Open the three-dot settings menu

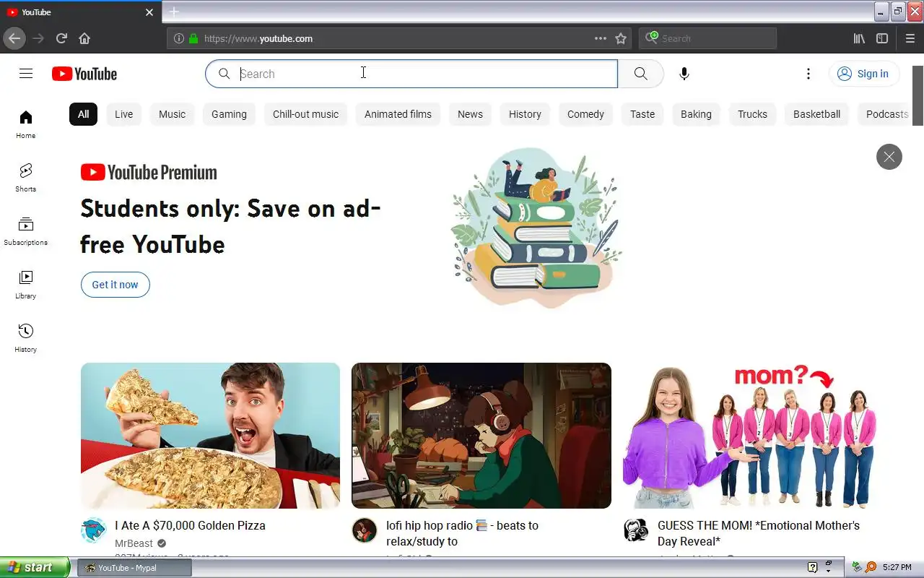click(808, 74)
